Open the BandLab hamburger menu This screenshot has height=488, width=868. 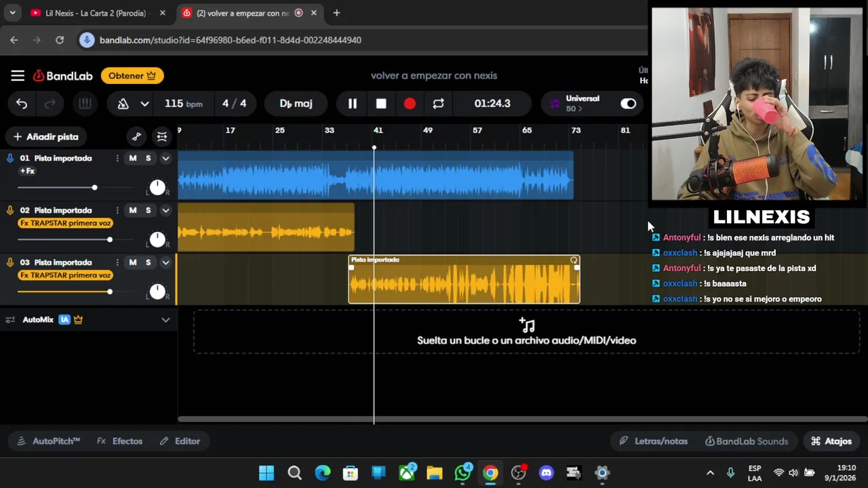(18, 76)
